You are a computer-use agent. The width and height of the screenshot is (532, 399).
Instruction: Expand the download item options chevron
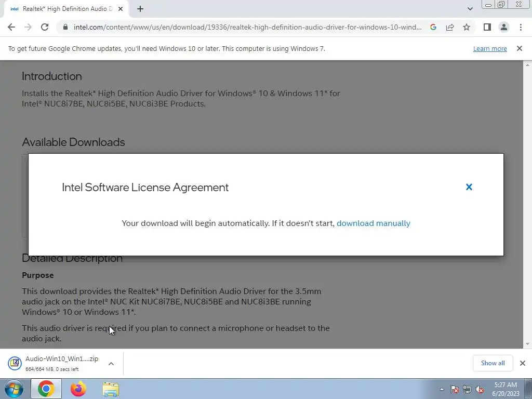click(x=111, y=364)
